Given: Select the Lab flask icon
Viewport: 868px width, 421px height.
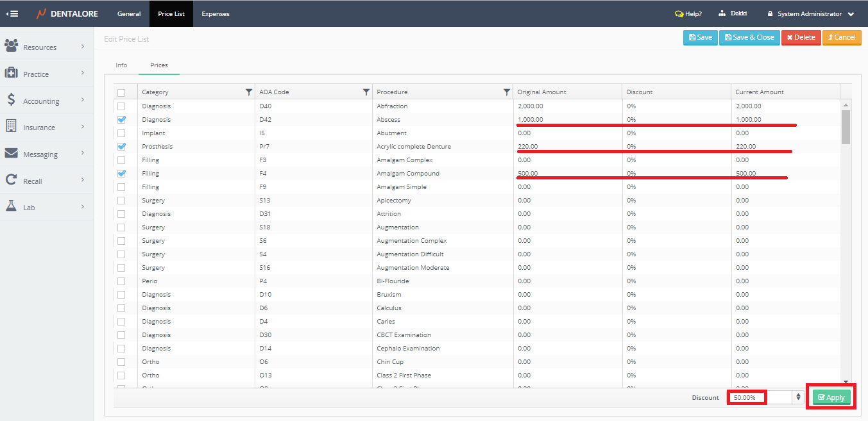Looking at the screenshot, I should pyautogui.click(x=11, y=206).
